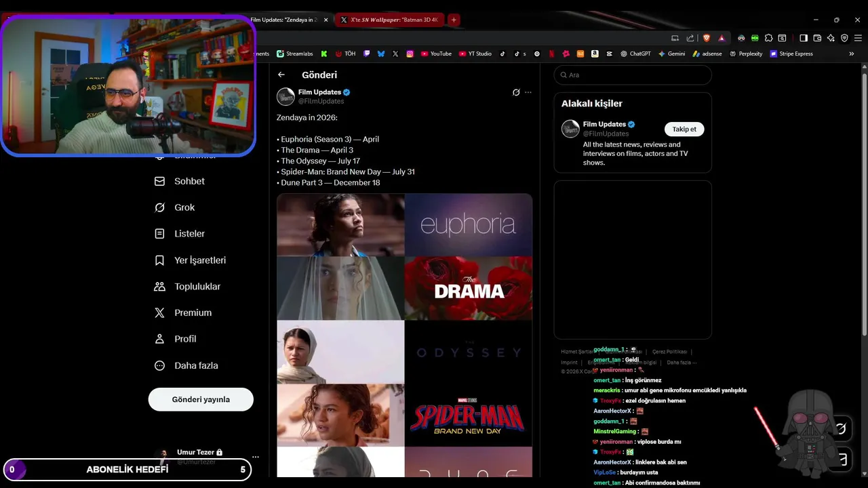This screenshot has height=488, width=868.
Task: Click the Brave Rewards triangle icon
Action: [x=722, y=38]
